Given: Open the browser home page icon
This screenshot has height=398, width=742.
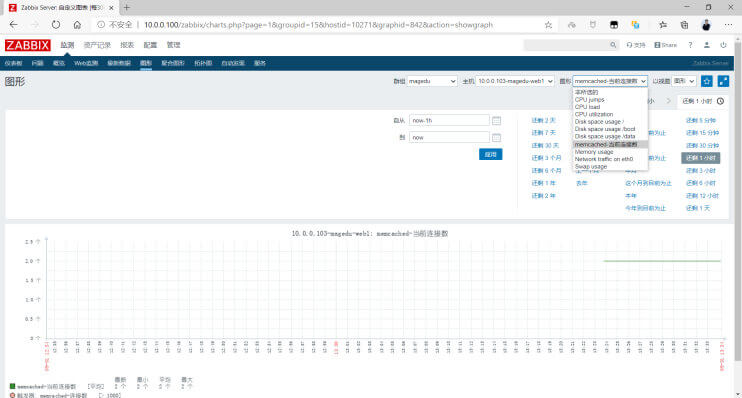Looking at the screenshot, I should (x=77, y=25).
